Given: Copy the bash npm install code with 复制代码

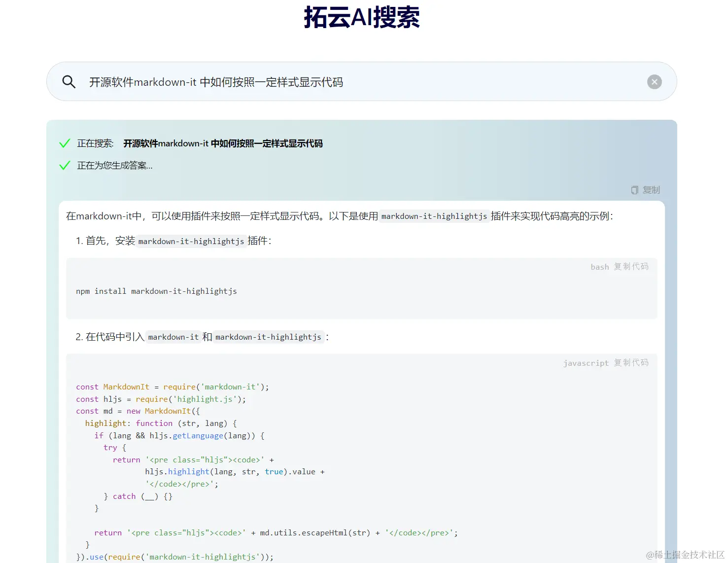Looking at the screenshot, I should pyautogui.click(x=632, y=266).
